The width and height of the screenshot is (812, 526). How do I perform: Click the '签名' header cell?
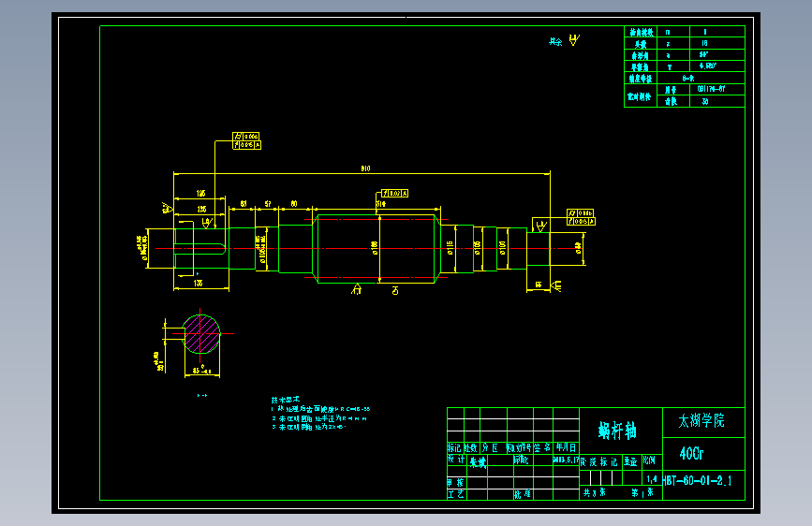542,447
